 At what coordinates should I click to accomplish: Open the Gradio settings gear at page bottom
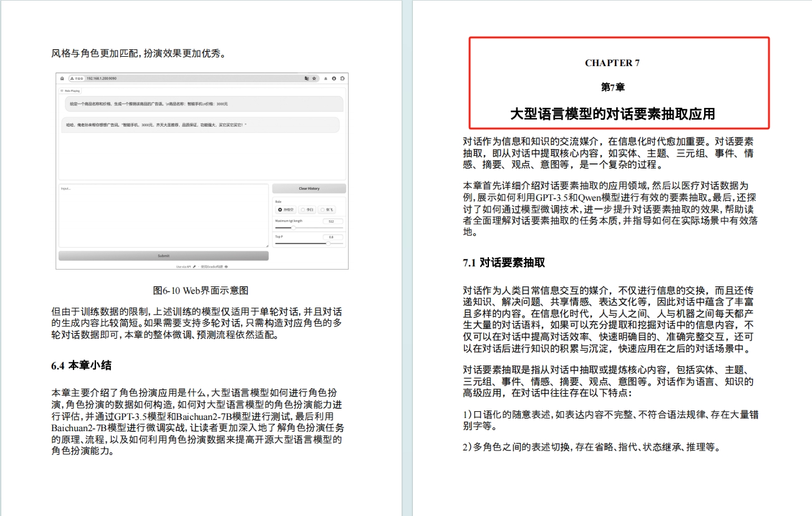[226, 266]
